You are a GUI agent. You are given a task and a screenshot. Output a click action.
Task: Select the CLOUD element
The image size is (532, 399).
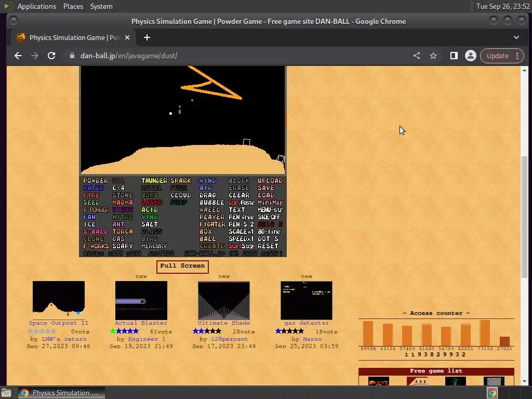[x=181, y=195]
